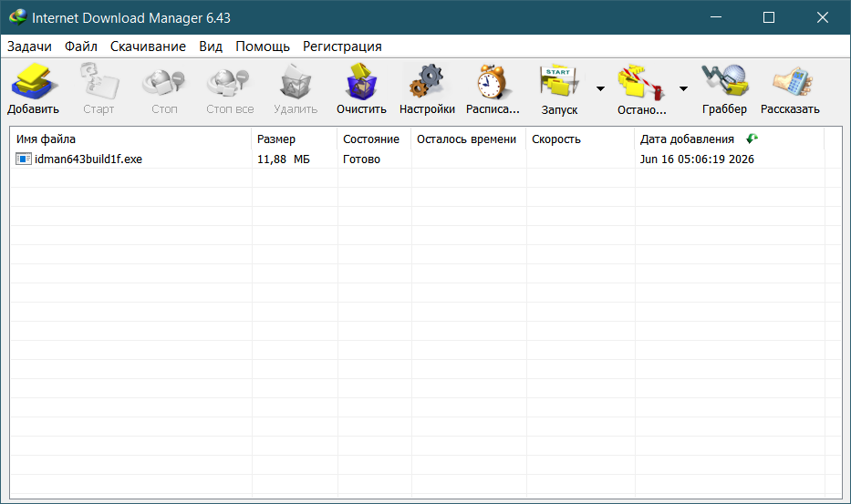Sort by the Состояние column header
This screenshot has width=851, height=504.
(x=374, y=139)
